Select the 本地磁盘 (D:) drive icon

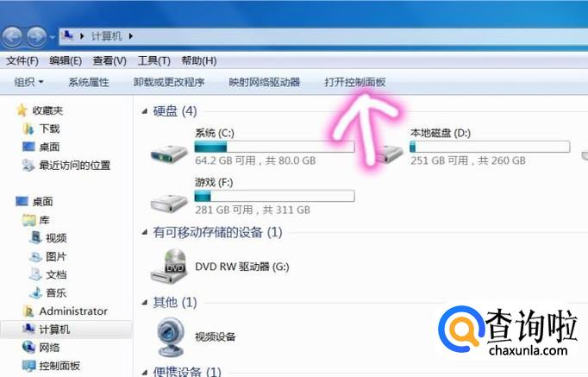pos(390,153)
